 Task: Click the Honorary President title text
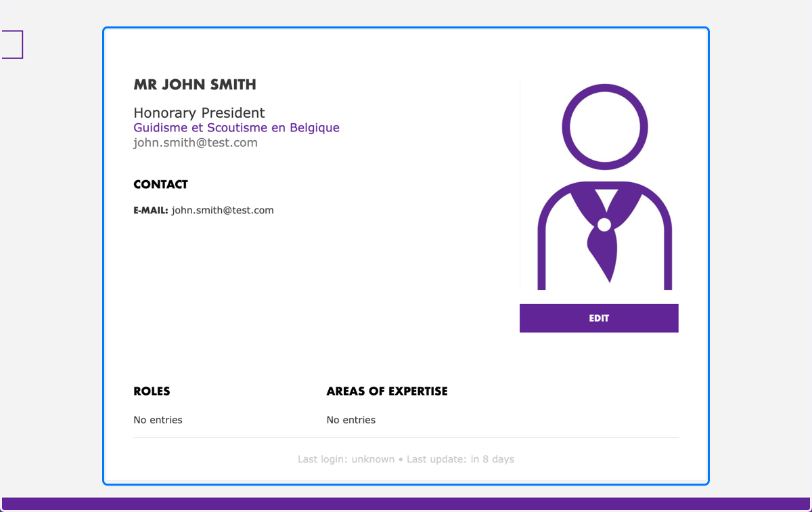pos(199,112)
